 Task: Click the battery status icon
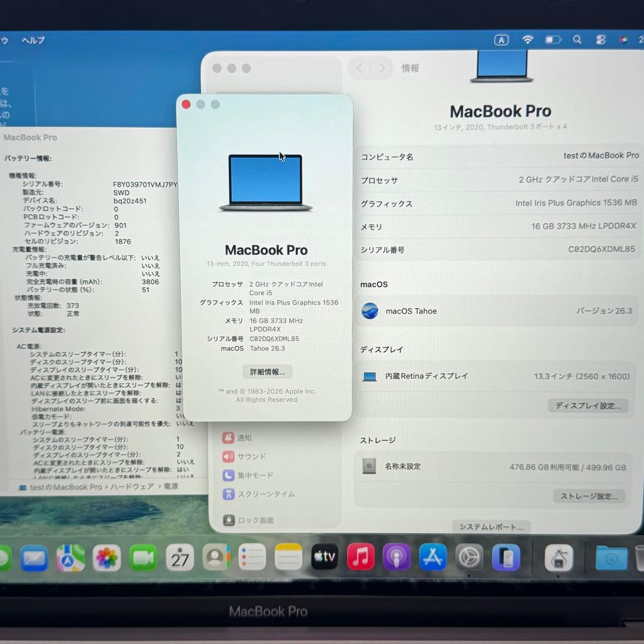(553, 40)
